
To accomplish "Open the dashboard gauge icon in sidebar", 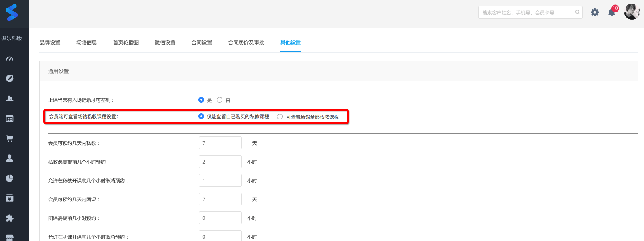I will tap(10, 59).
